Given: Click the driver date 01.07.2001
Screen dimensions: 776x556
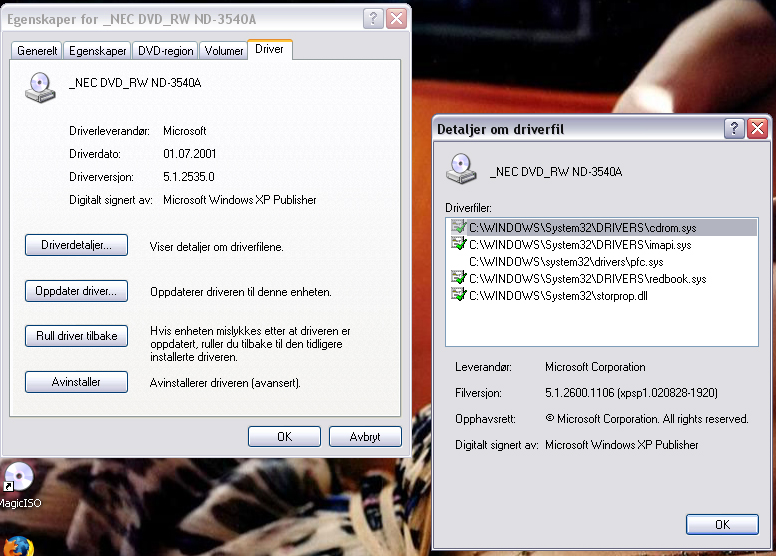Looking at the screenshot, I should coord(190,154).
